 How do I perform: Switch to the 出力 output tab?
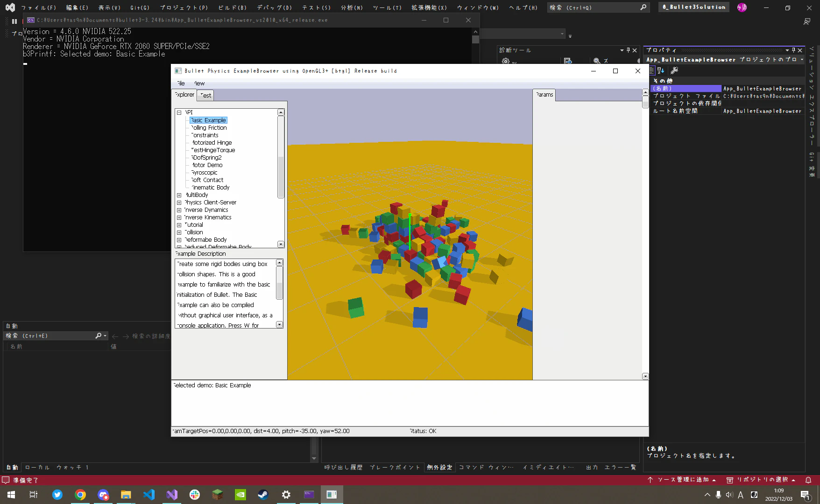[592, 467]
